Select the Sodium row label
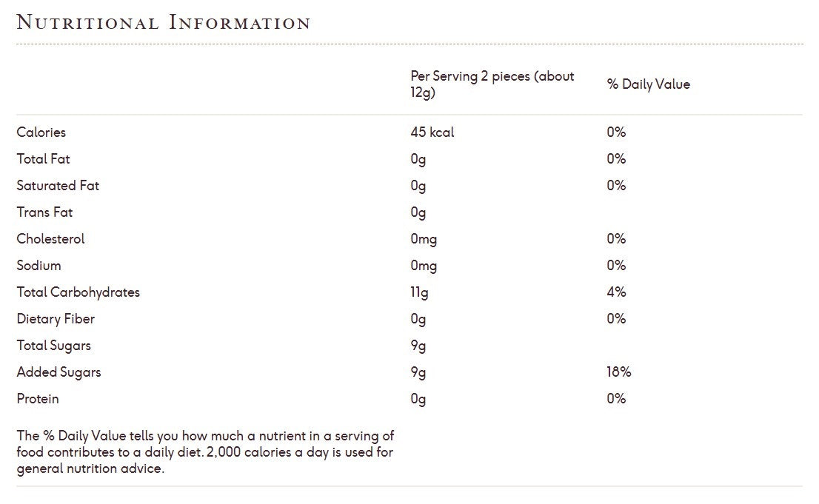 [39, 266]
